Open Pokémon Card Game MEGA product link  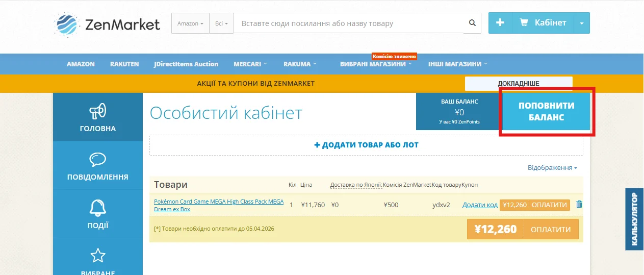click(x=219, y=205)
